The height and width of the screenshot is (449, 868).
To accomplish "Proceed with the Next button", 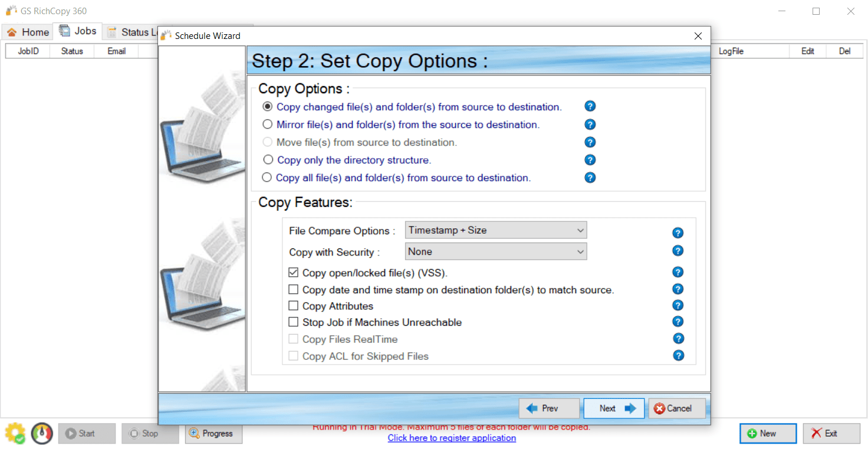I will [x=614, y=408].
